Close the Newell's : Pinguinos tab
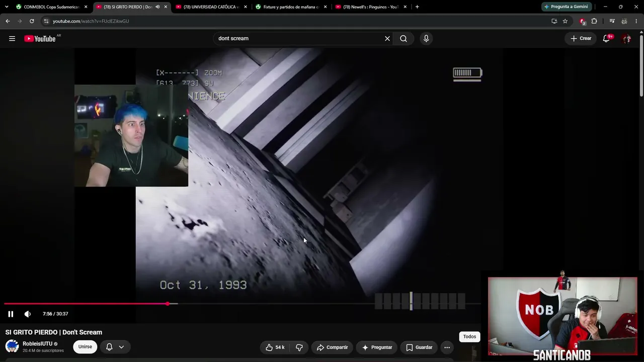Viewport: 644px width, 362px height. pyautogui.click(x=405, y=7)
